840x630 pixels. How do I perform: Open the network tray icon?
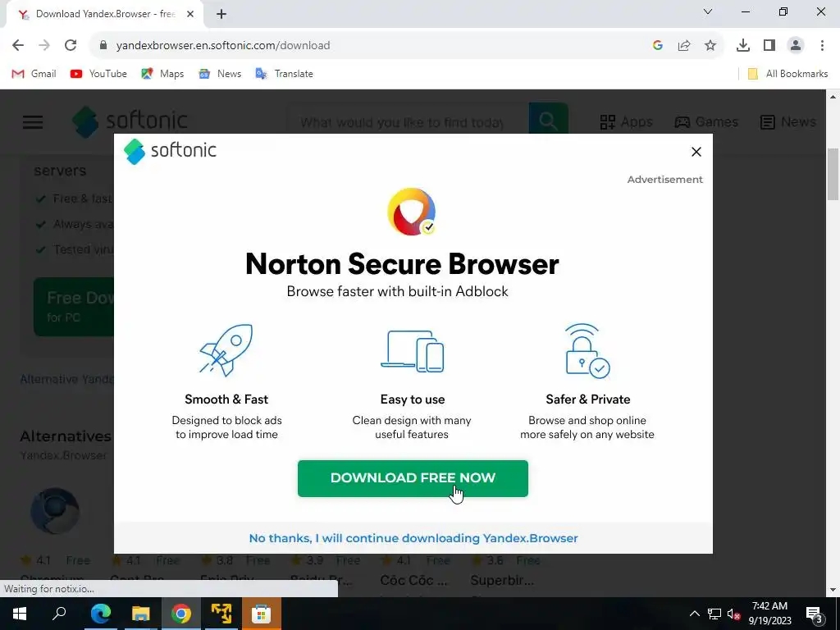[x=714, y=614]
